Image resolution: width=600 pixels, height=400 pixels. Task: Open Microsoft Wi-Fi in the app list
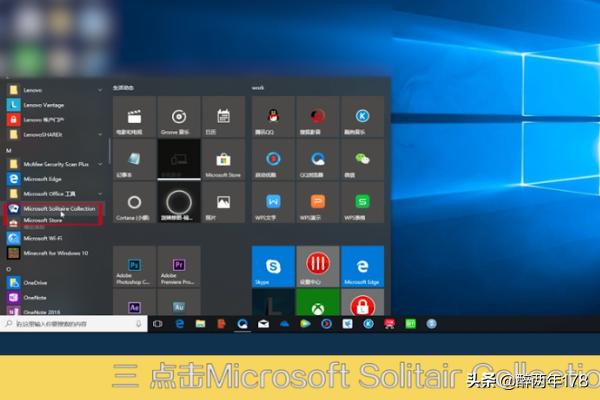pos(54,238)
